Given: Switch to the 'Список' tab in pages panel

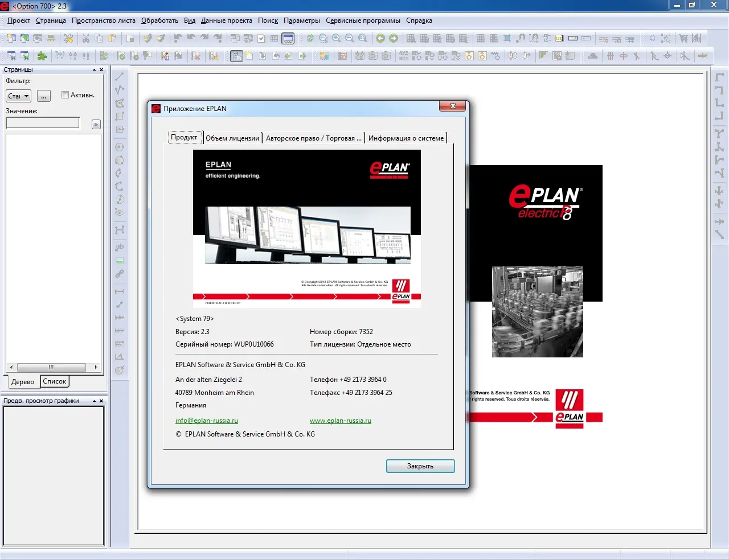Looking at the screenshot, I should (55, 381).
